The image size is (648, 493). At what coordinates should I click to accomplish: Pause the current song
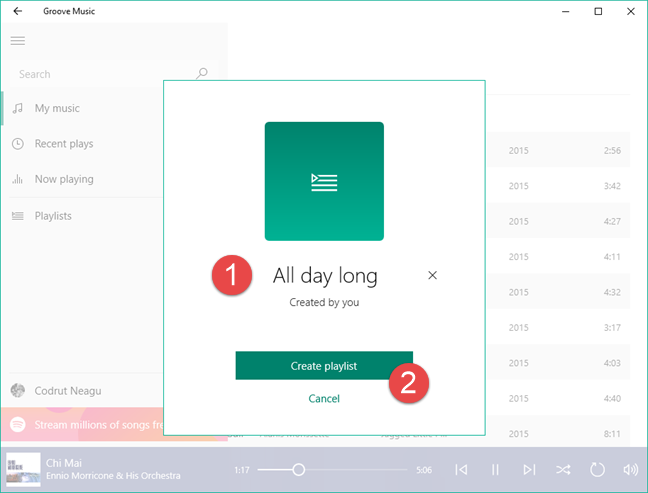[495, 470]
